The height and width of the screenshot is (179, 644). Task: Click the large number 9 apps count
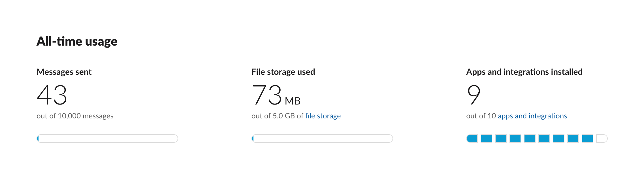[474, 95]
